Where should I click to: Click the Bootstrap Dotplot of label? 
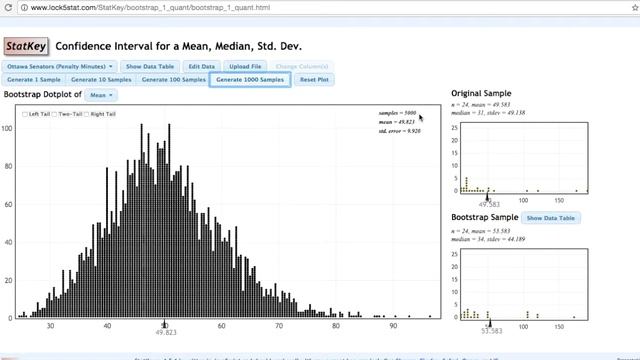42,94
